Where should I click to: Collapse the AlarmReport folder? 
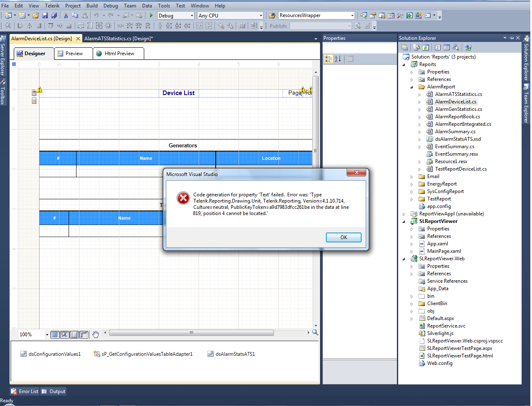[412, 87]
